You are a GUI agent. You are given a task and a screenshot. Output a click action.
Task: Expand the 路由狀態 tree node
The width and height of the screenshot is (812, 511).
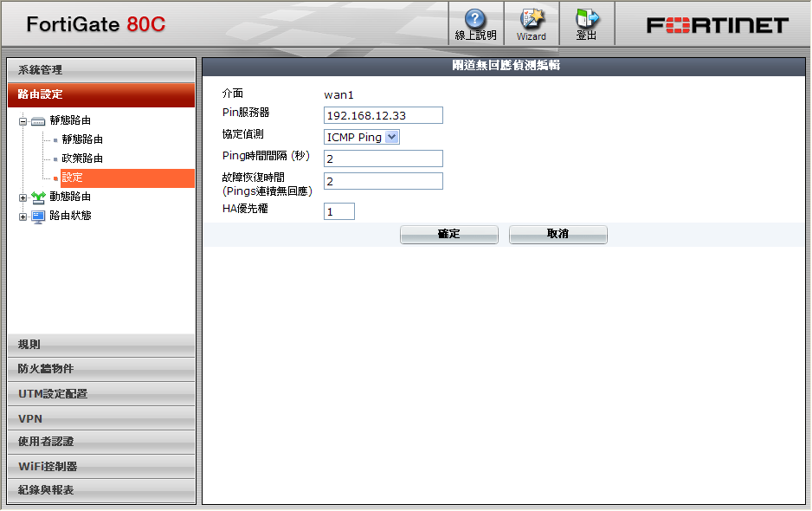[x=23, y=217]
